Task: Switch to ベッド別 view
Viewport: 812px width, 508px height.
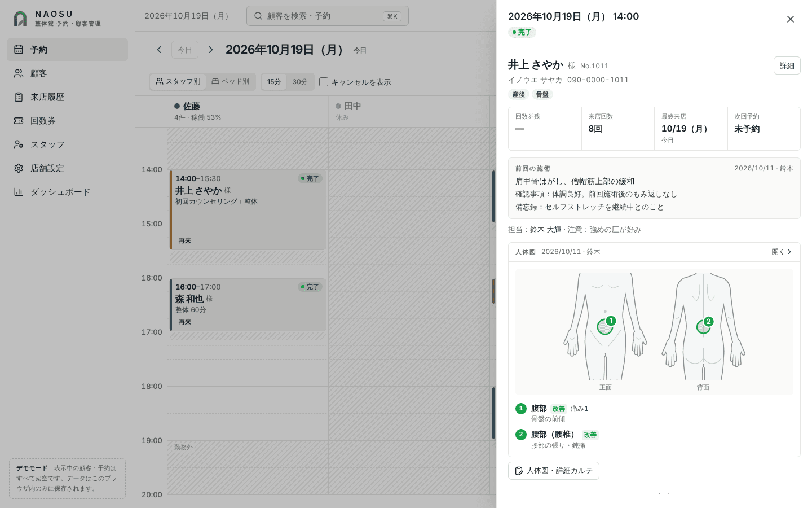Action: [230, 81]
